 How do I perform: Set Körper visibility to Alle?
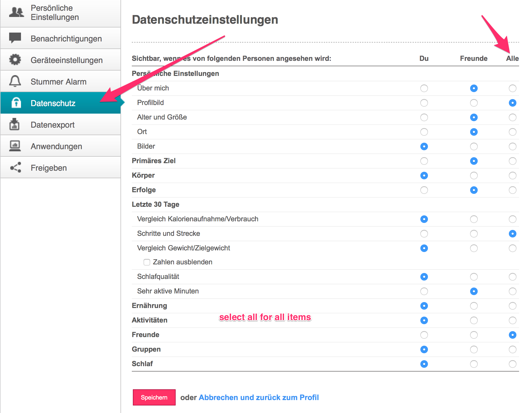(512, 176)
